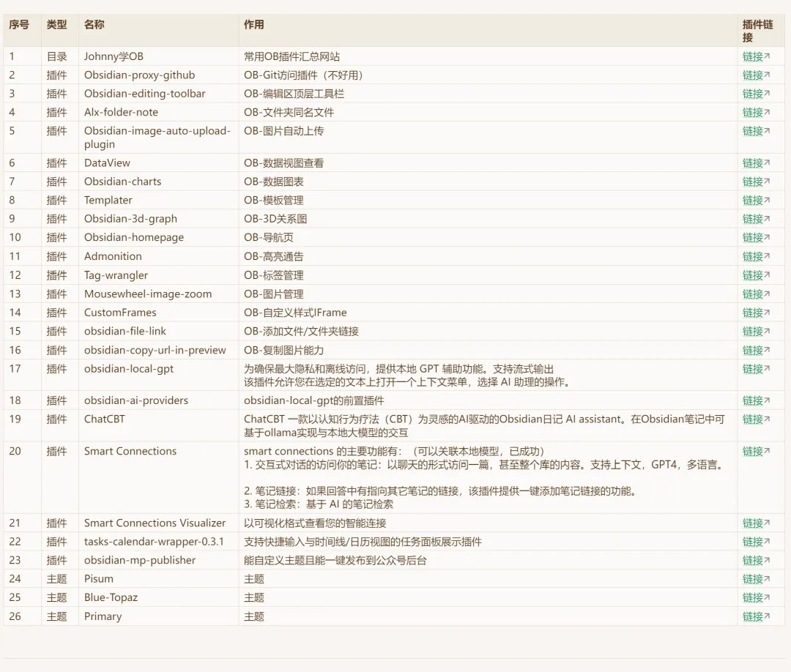Open the link for obsidian-local-gpt

pos(756,369)
